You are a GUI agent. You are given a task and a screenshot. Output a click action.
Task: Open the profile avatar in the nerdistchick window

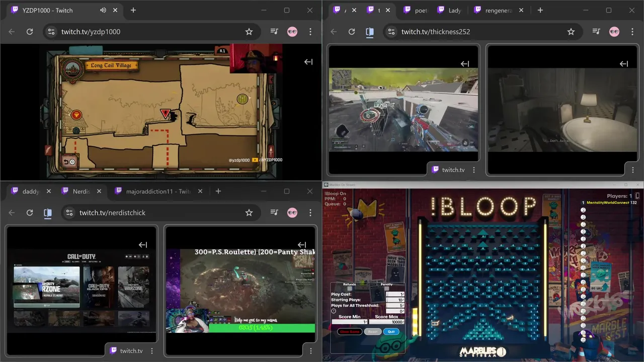click(292, 213)
